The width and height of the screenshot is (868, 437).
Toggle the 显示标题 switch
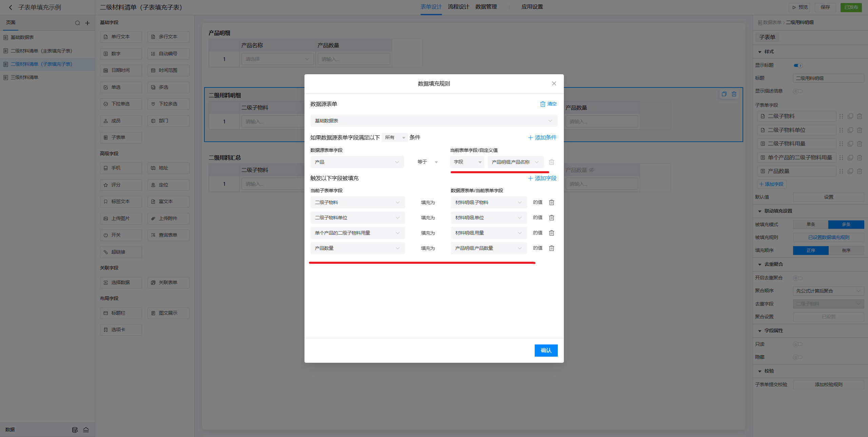click(x=798, y=65)
